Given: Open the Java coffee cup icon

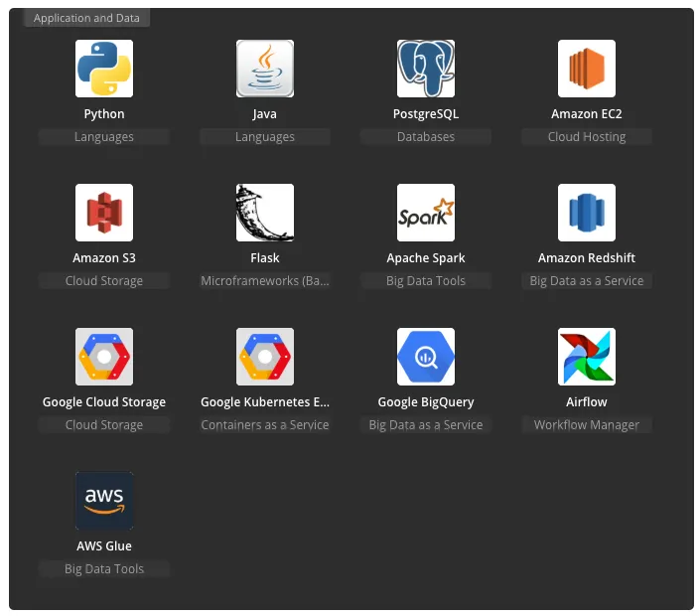Looking at the screenshot, I should [265, 69].
